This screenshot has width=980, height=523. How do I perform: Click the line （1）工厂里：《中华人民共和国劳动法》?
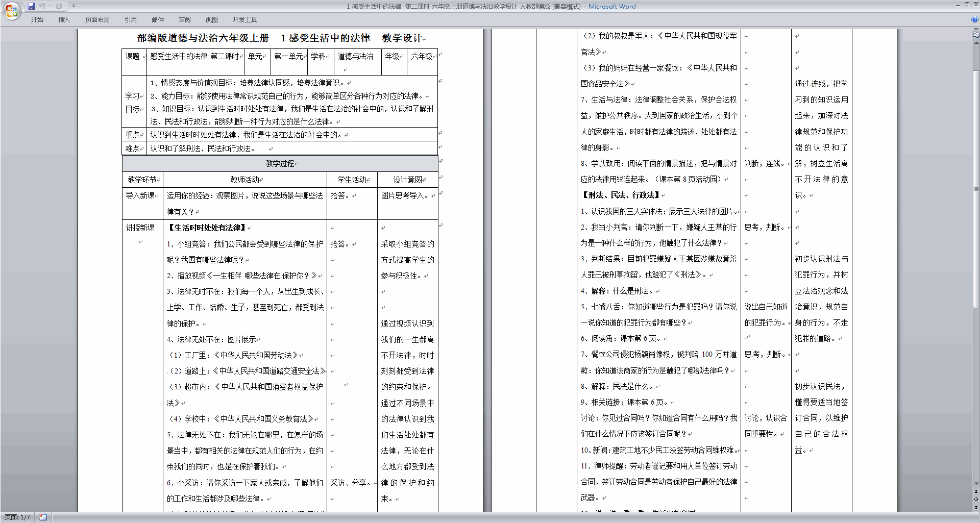(234, 355)
